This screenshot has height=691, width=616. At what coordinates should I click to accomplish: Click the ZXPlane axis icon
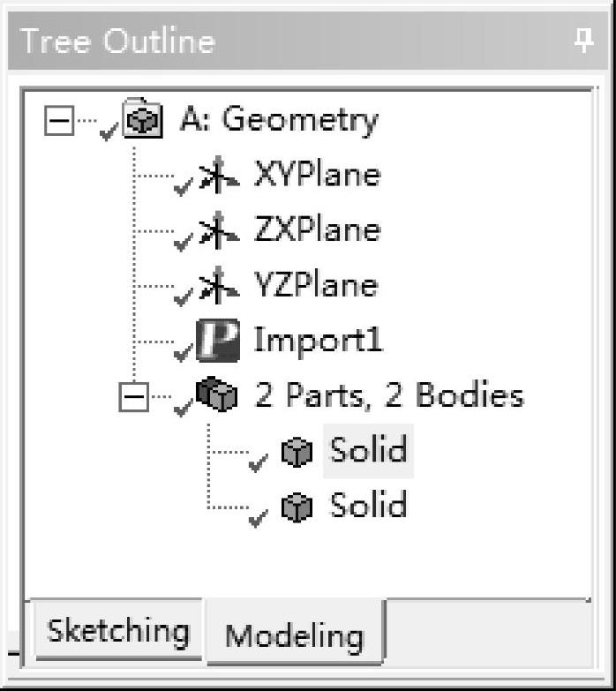(x=220, y=229)
